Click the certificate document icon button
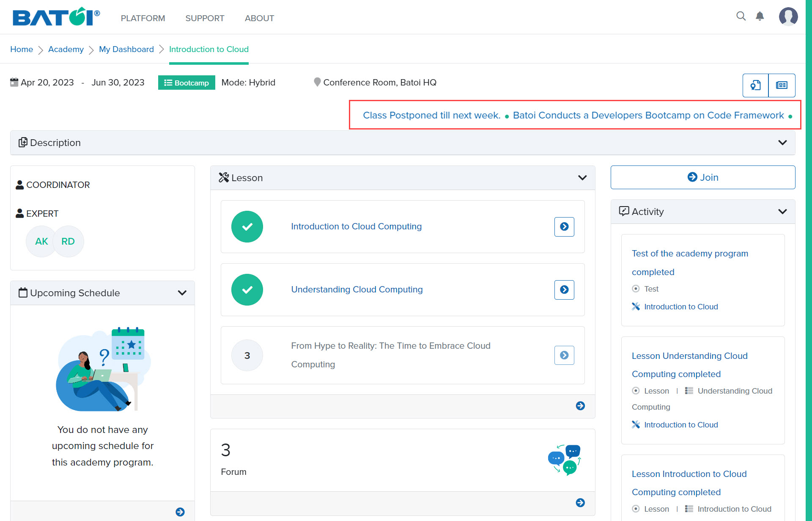Image resolution: width=812 pixels, height=521 pixels. click(x=756, y=85)
